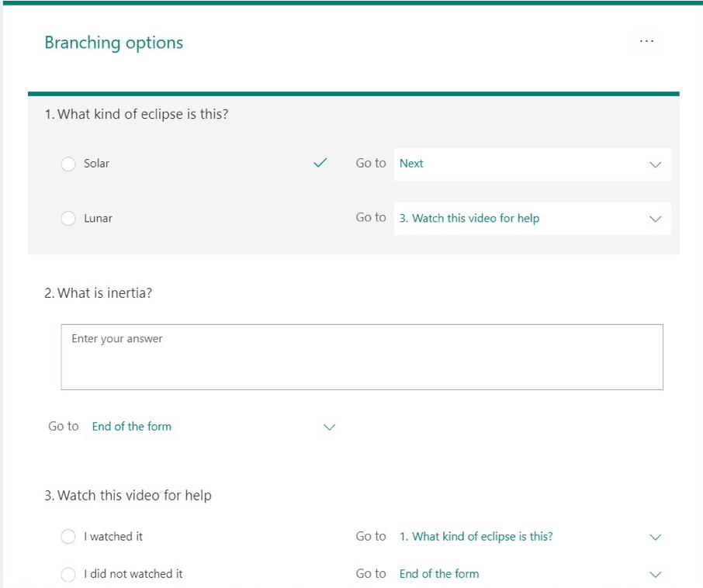Click the chevron arrow in Solar's Go to box
Image resolution: width=703 pixels, height=588 pixels.
(655, 164)
